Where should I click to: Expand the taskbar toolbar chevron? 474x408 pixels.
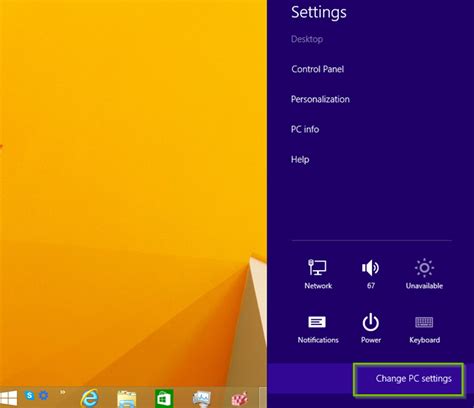coord(62,392)
